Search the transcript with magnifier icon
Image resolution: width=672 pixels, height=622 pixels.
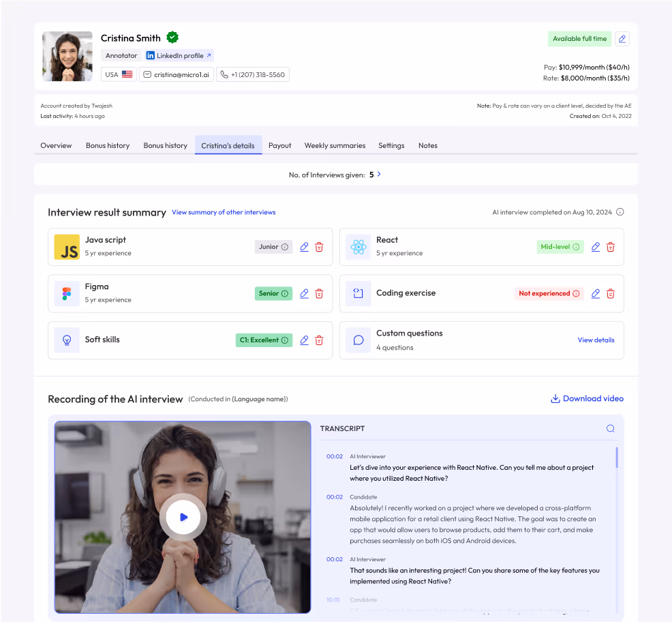tap(610, 428)
